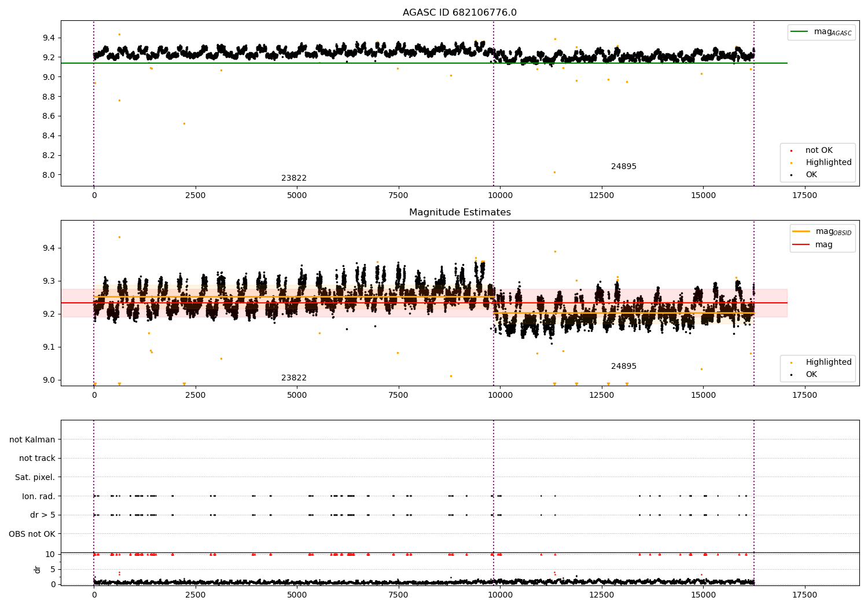Click the orange line swatch for mag OBSID
The height and width of the screenshot is (608, 868).
(801, 232)
